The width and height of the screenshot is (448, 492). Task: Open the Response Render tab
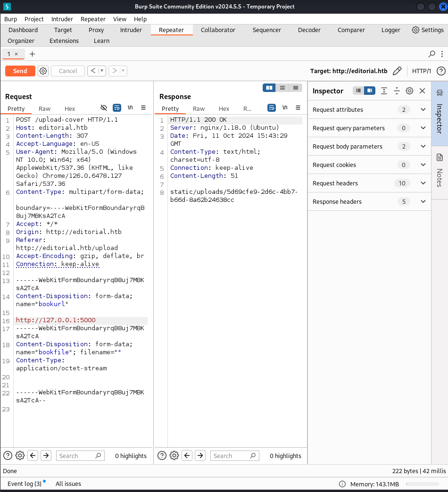tap(247, 108)
